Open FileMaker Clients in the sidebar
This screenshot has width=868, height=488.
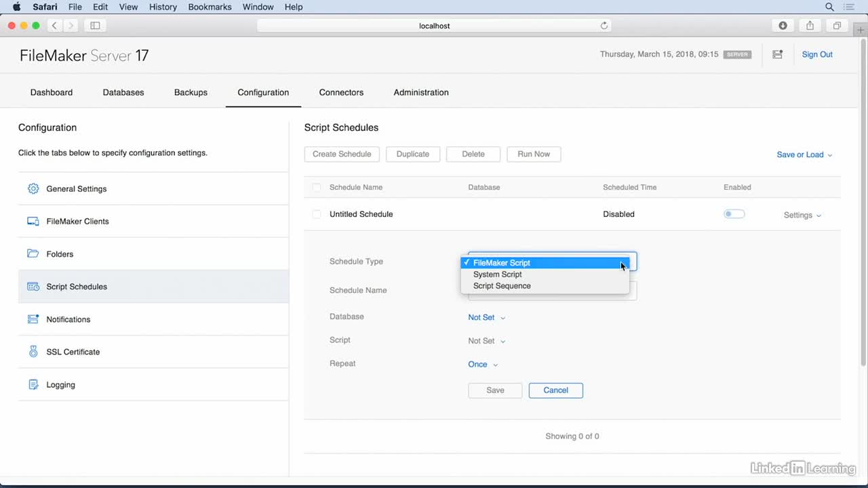point(153,221)
